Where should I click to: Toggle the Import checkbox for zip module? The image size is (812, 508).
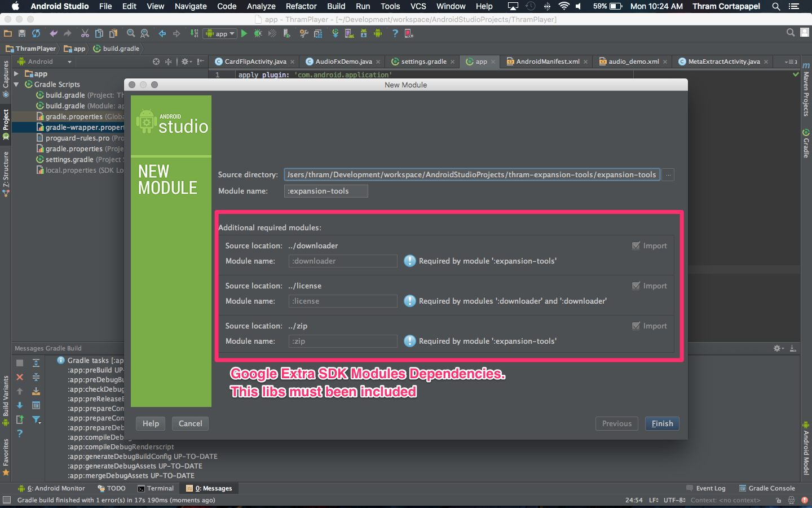(x=636, y=326)
